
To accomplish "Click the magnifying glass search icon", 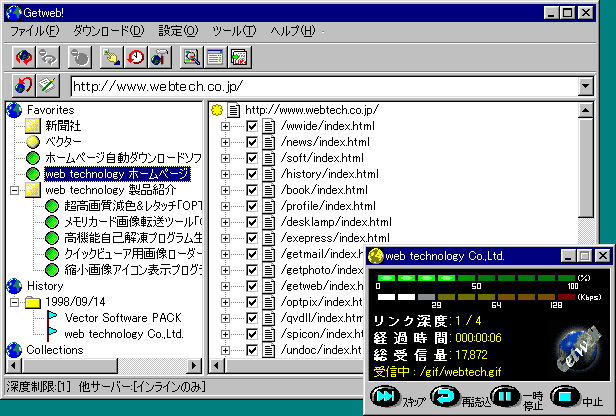I will point(191,57).
